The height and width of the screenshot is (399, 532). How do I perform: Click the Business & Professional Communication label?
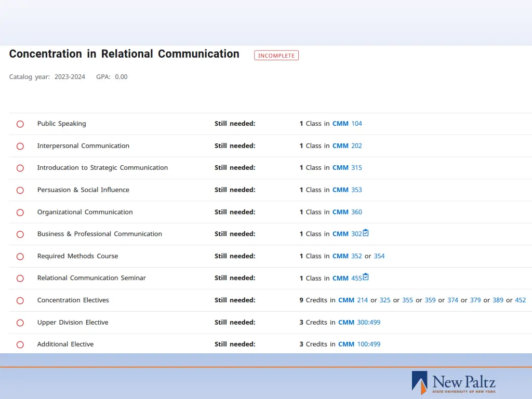click(x=99, y=234)
